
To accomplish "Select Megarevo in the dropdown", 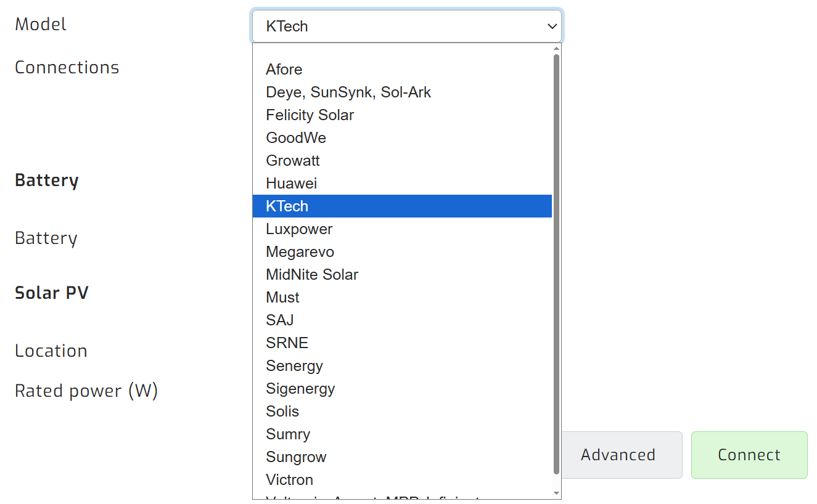I will click(x=300, y=252).
